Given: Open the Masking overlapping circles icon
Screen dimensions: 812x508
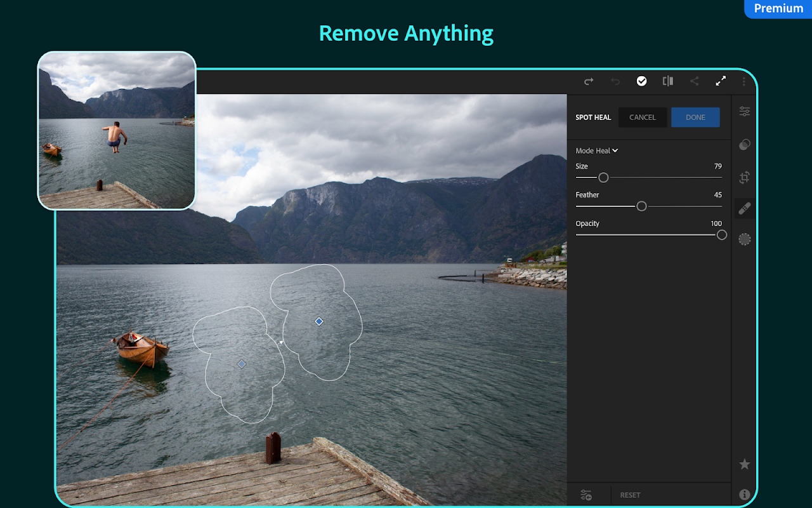Looking at the screenshot, I should (x=745, y=145).
